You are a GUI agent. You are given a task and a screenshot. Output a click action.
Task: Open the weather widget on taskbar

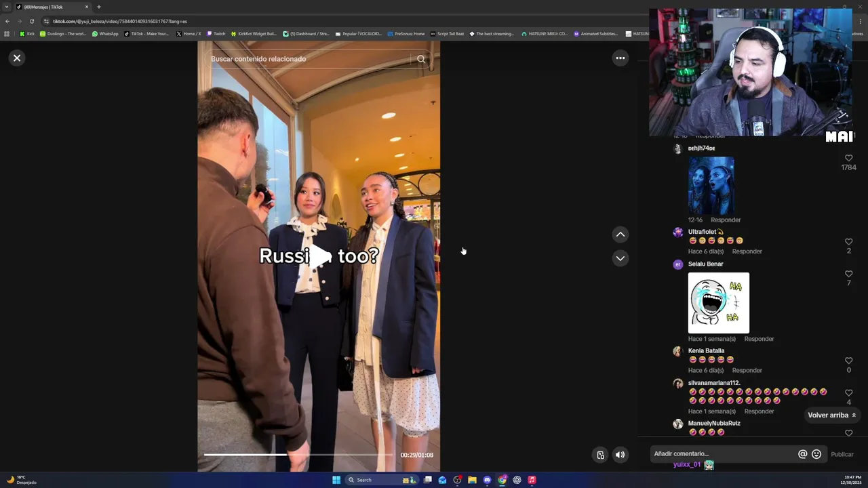(x=21, y=480)
